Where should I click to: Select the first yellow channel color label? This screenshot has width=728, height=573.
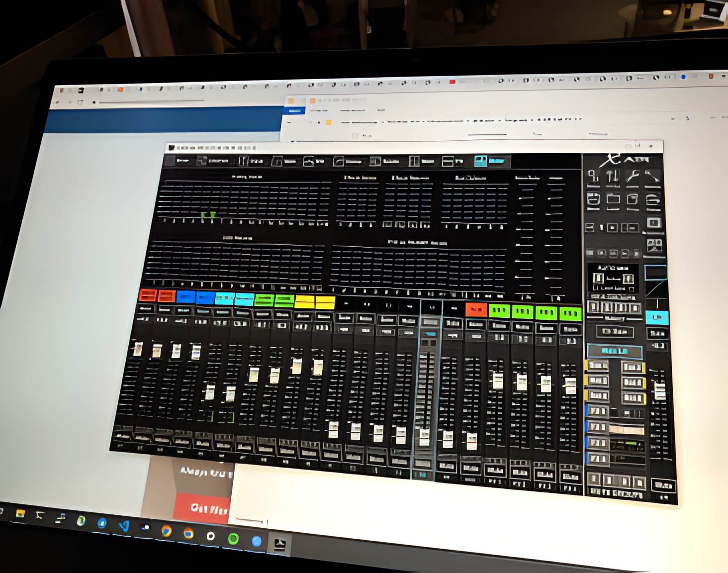coord(305,301)
